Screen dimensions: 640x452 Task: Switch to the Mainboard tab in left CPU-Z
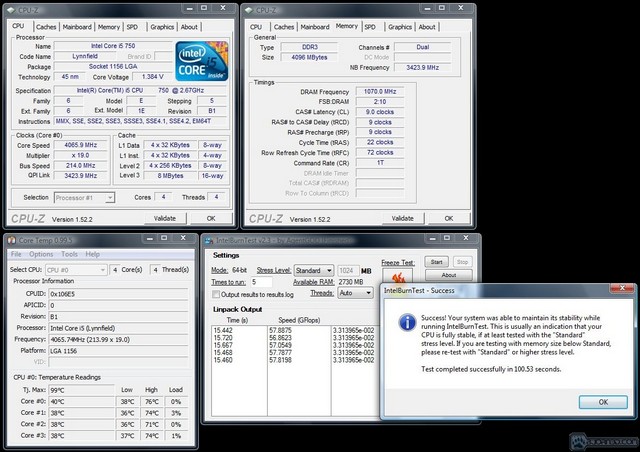tap(77, 27)
